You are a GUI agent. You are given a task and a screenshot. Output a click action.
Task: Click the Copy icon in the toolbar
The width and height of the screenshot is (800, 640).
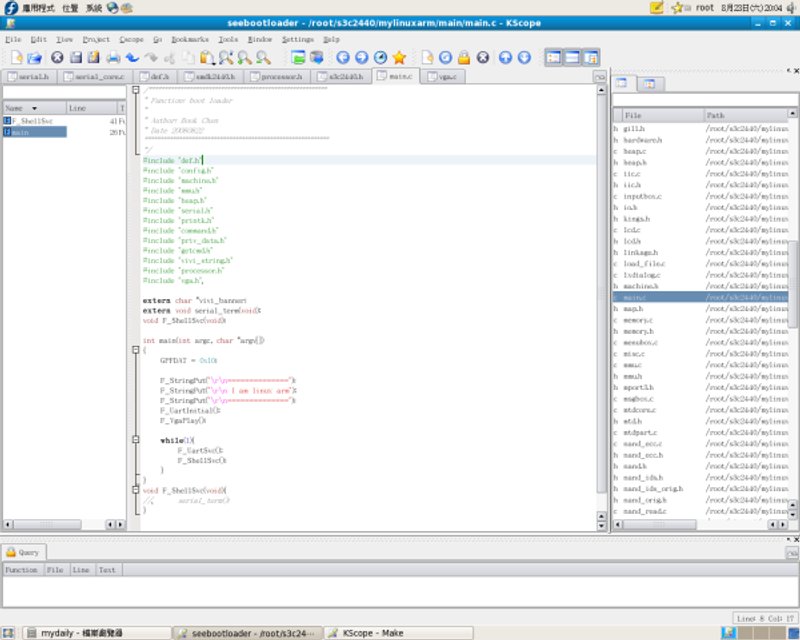coord(188,58)
